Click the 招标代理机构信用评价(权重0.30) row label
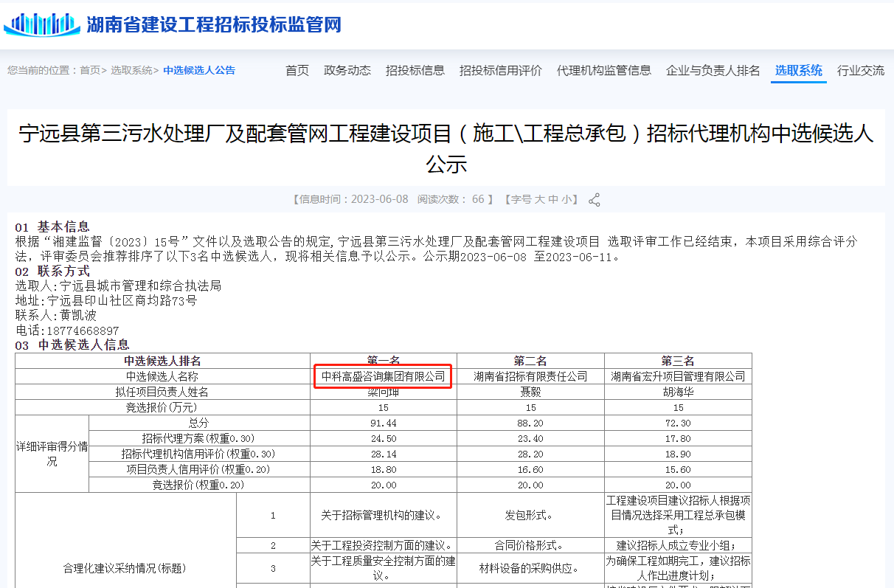 pyautogui.click(x=199, y=454)
